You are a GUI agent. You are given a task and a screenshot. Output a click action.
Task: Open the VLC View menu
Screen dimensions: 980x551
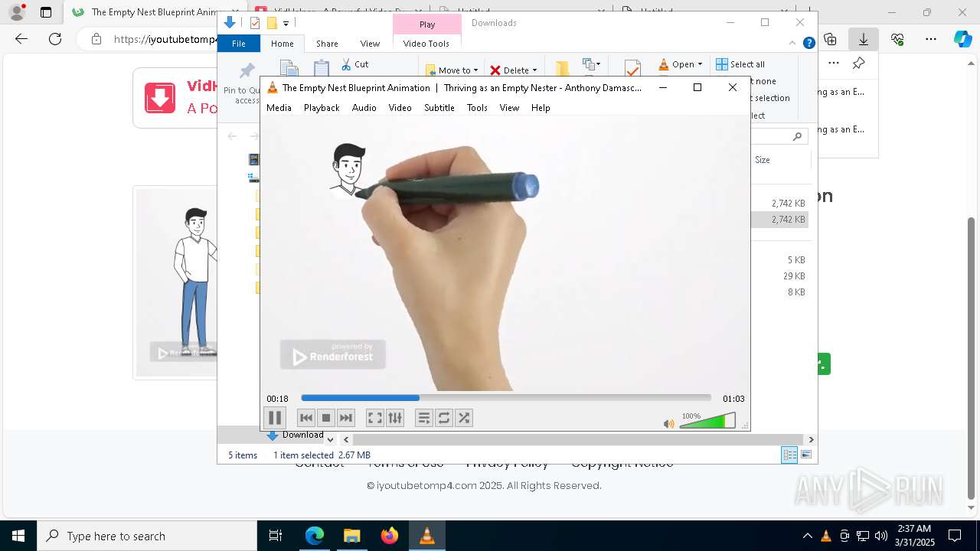[x=510, y=108]
